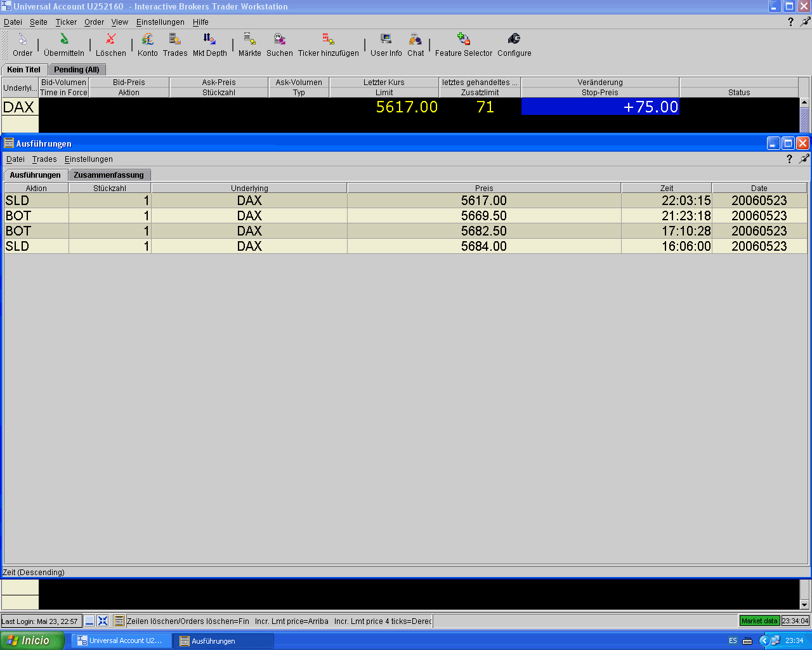Click Ausführungen taskbar button
The image size is (812, 650).
[224, 640]
